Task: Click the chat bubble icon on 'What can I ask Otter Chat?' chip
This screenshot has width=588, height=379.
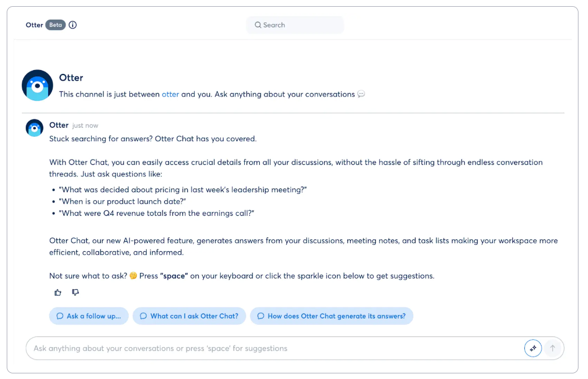Action: (x=143, y=316)
